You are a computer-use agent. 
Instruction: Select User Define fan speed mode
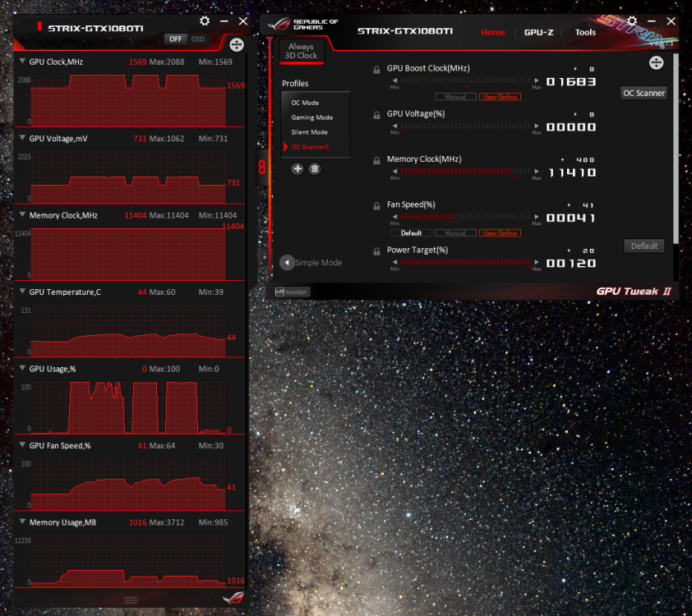point(500,232)
